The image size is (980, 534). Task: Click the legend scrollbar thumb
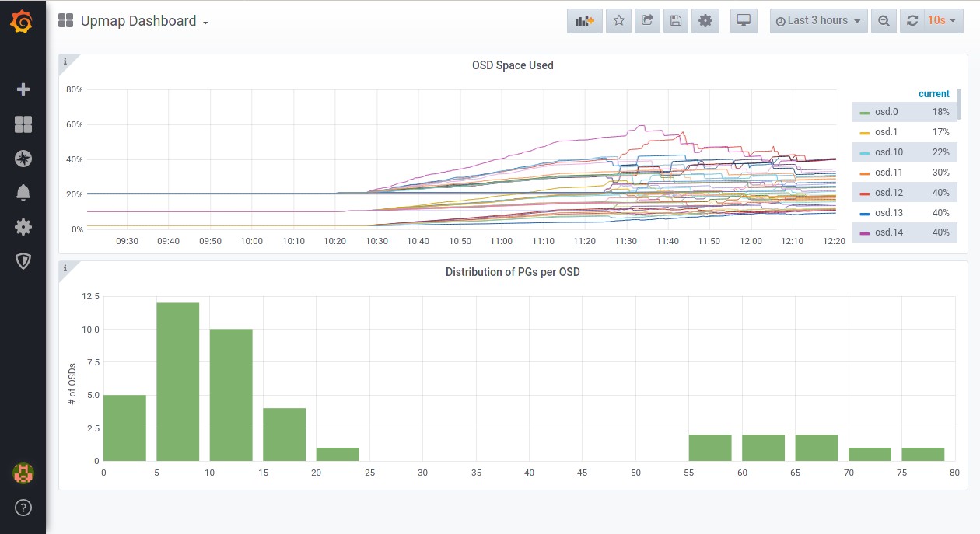point(959,103)
